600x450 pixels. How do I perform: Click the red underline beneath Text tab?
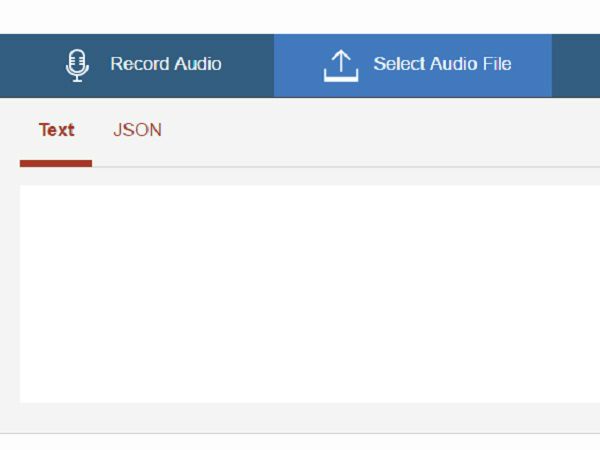point(56,163)
